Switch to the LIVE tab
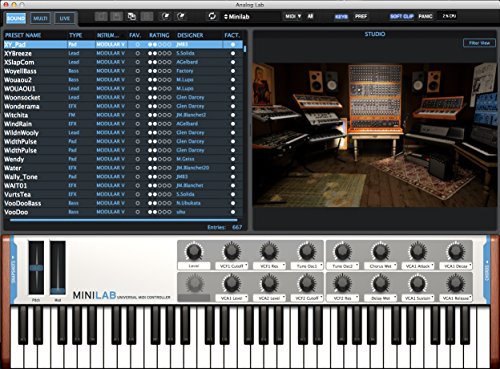The height and width of the screenshot is (369, 500). pos(65,18)
